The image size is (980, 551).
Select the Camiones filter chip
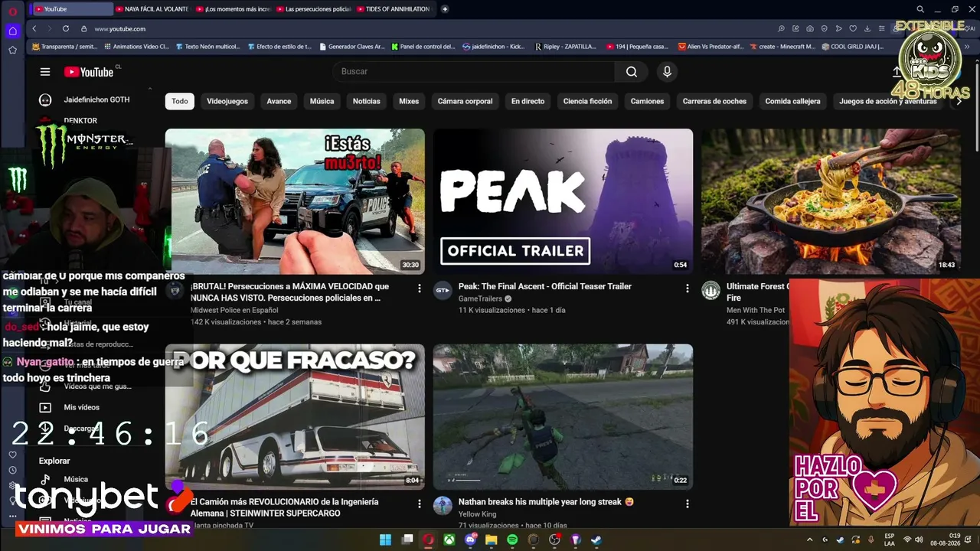(648, 101)
